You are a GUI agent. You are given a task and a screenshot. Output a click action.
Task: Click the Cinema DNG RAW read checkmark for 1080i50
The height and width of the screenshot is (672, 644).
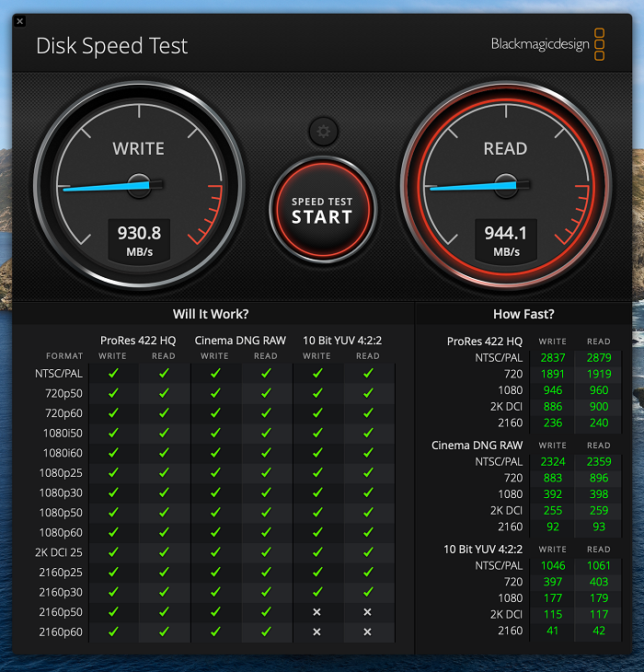point(266,433)
